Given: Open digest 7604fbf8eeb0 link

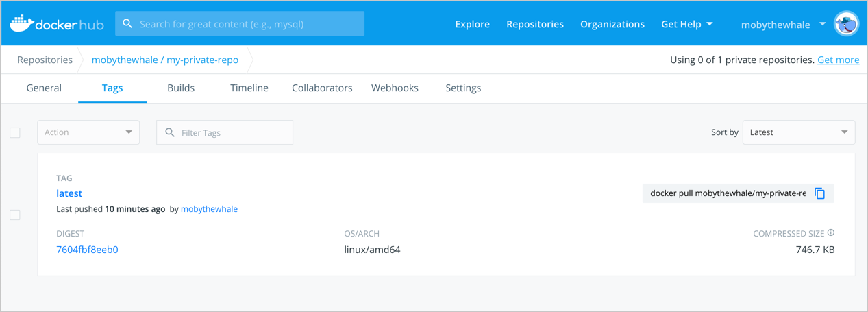Looking at the screenshot, I should (x=87, y=250).
